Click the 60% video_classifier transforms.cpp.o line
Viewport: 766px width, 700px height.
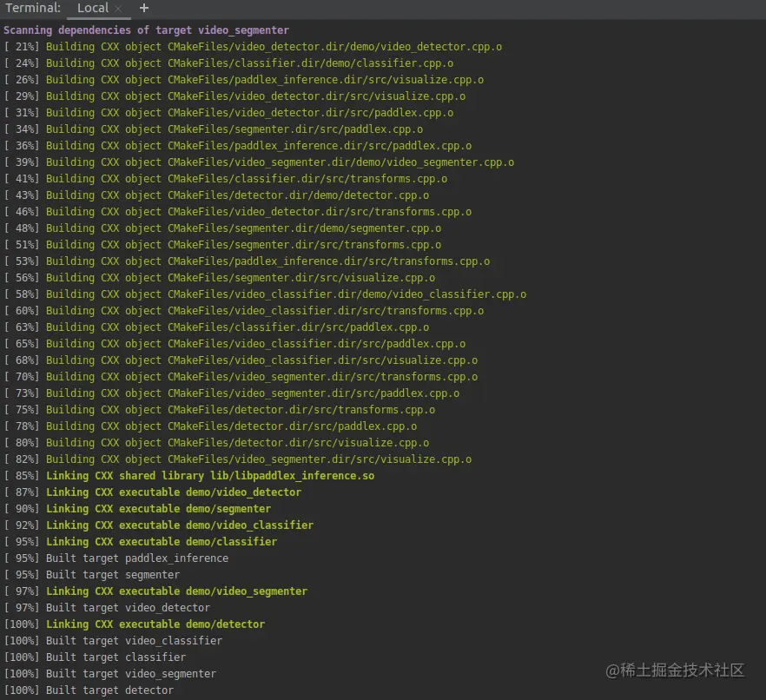point(244,311)
